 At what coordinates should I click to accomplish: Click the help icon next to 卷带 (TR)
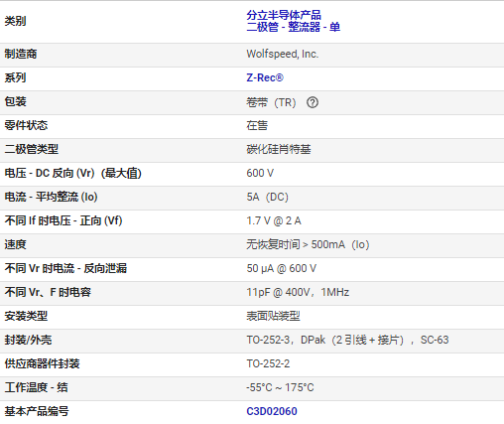[313, 102]
